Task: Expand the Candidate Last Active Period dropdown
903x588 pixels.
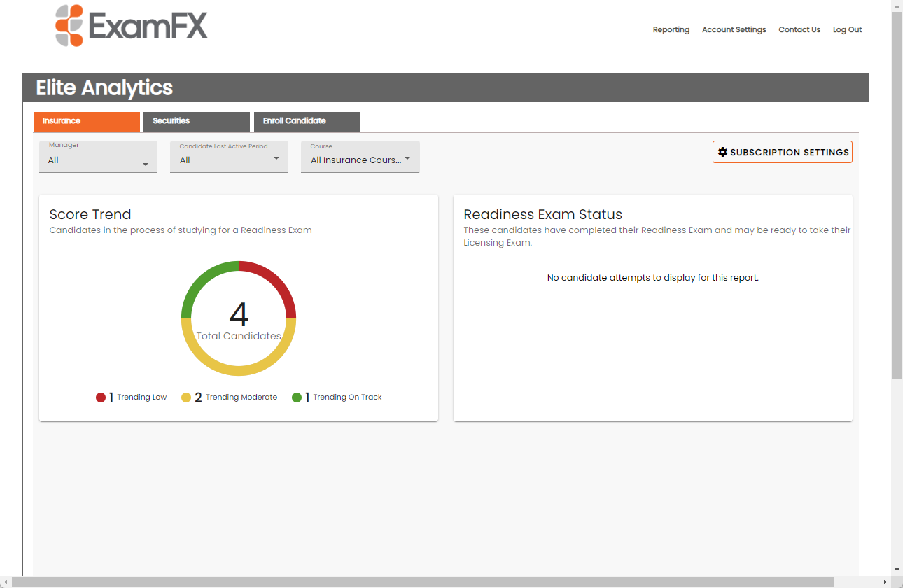Action: (229, 157)
